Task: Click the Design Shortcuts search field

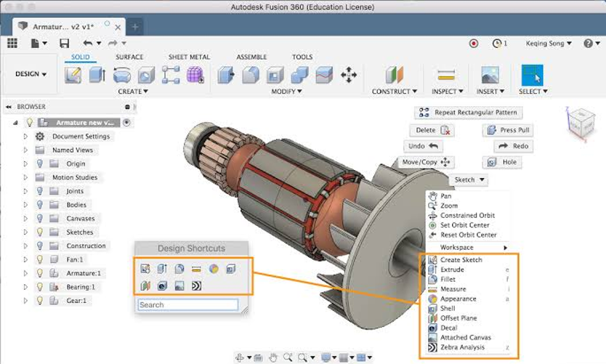Action: [x=187, y=305]
